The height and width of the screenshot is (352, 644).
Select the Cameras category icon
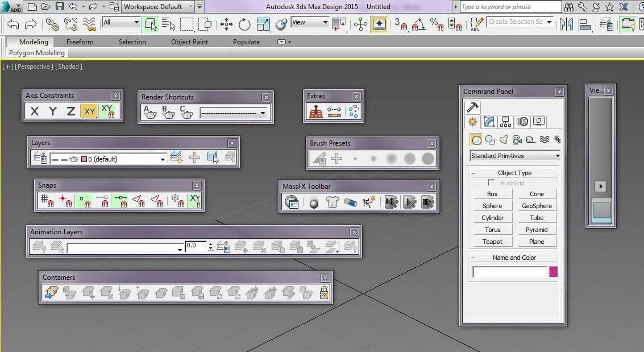[x=517, y=140]
